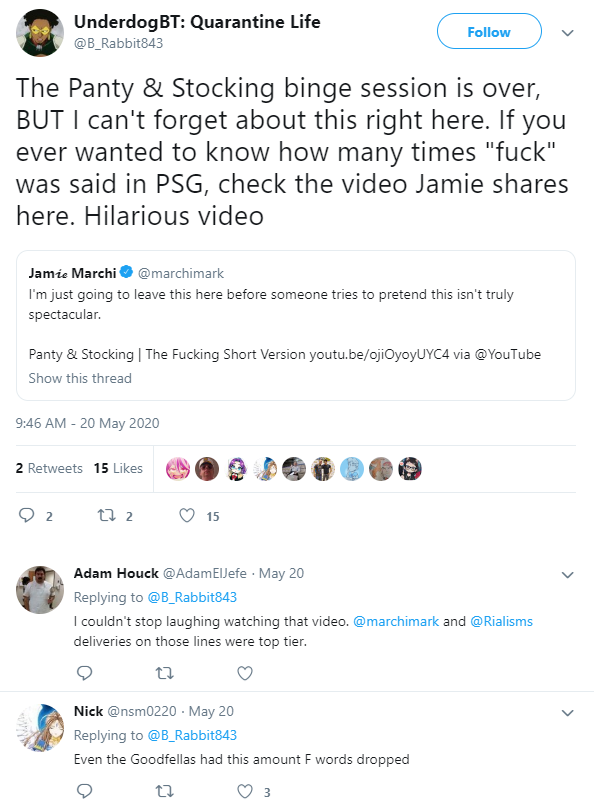Like Adam Houck's reply

tap(245, 673)
